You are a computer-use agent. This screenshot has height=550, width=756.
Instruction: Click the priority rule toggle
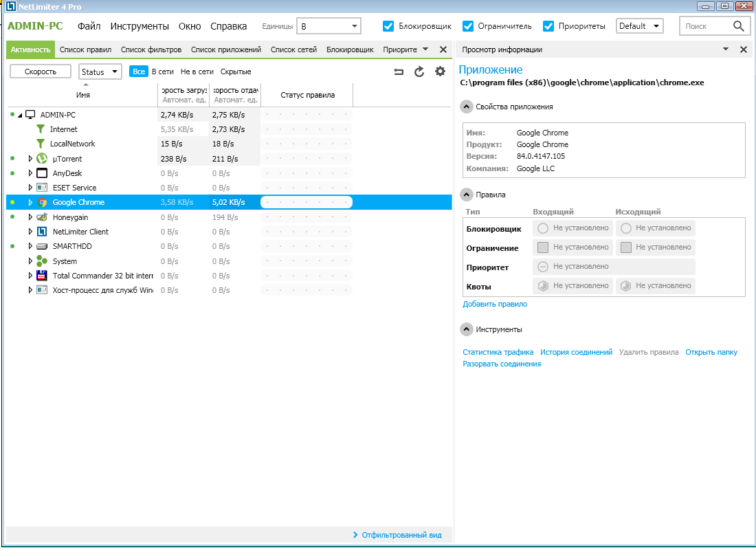pyautogui.click(x=543, y=267)
